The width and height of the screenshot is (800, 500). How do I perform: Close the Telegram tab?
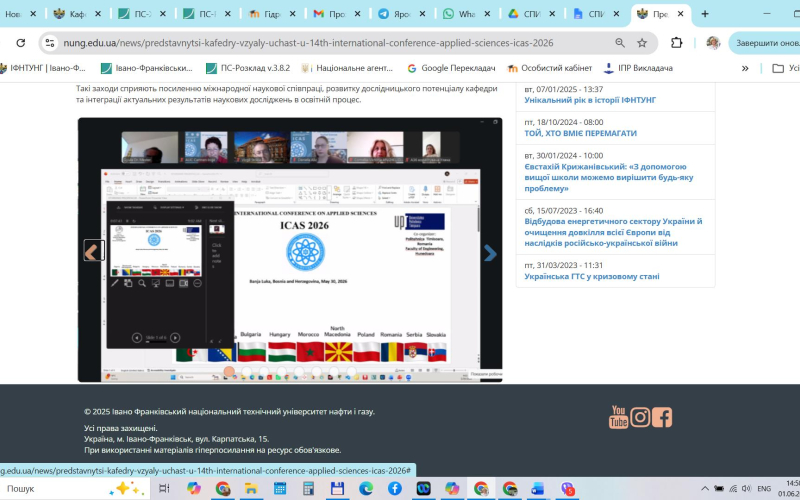pos(422,14)
